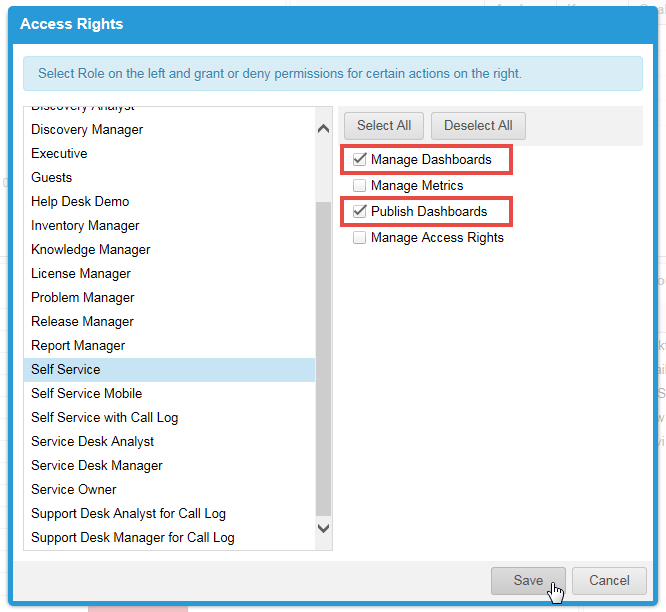Choose Support Desk Manager for Call Log

pos(133,538)
